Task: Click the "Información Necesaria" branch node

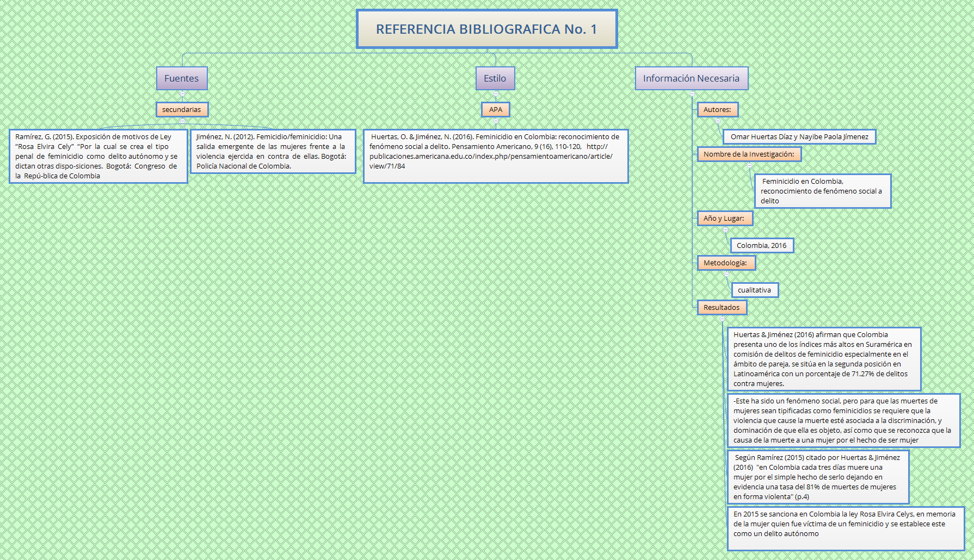Action: (692, 78)
